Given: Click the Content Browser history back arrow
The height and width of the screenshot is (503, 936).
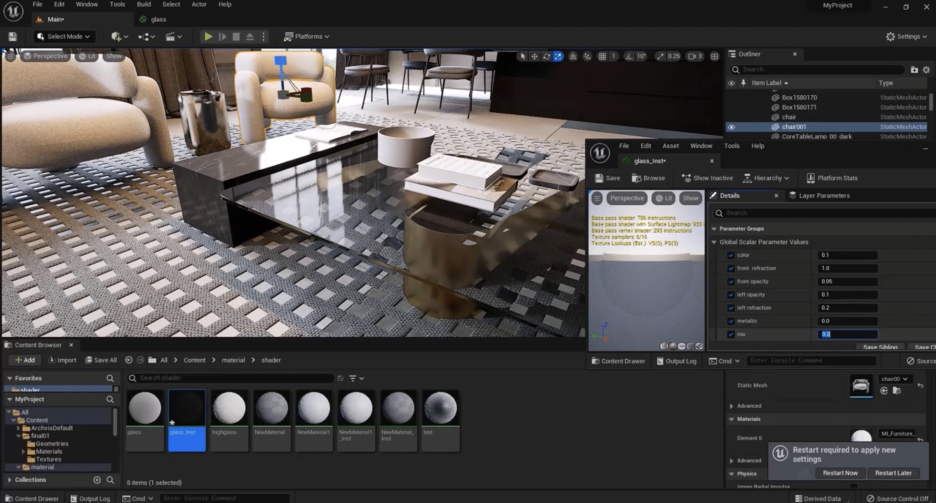Looking at the screenshot, I should click(128, 360).
